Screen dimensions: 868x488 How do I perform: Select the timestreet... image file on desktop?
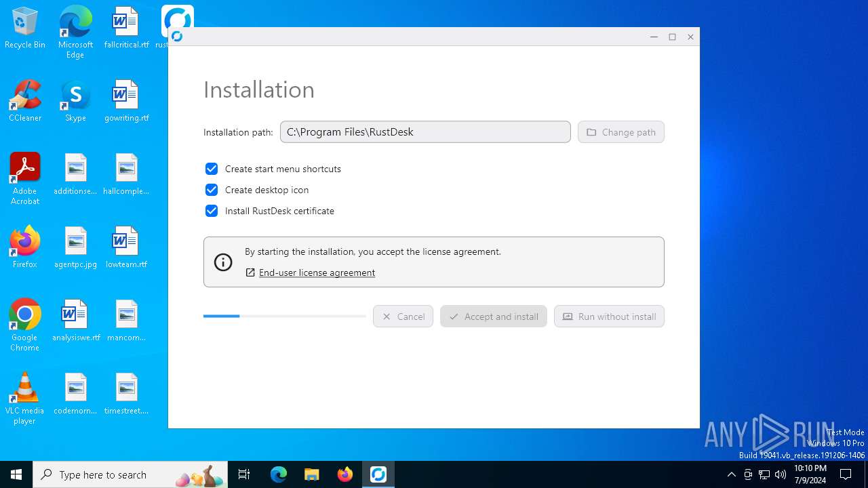pyautogui.click(x=126, y=394)
